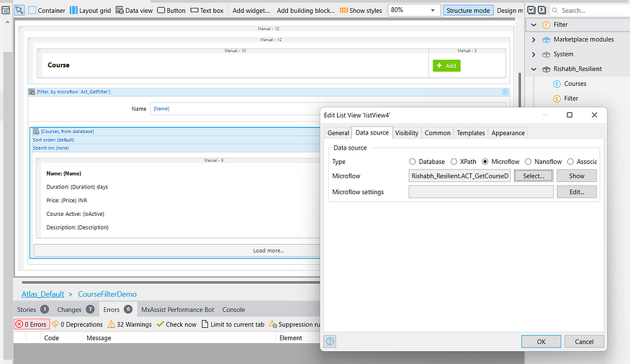This screenshot has height=364, width=630.
Task: Click Edit for Microflow settings
Action: pos(577,192)
